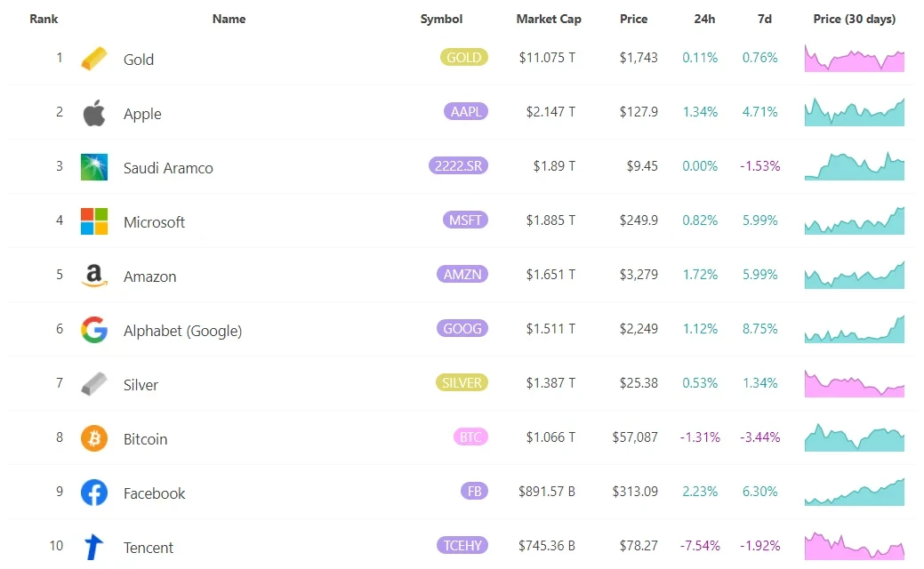This screenshot has height=569, width=924.
Task: Open Bitcoin's 30-day price chart
Action: click(854, 437)
